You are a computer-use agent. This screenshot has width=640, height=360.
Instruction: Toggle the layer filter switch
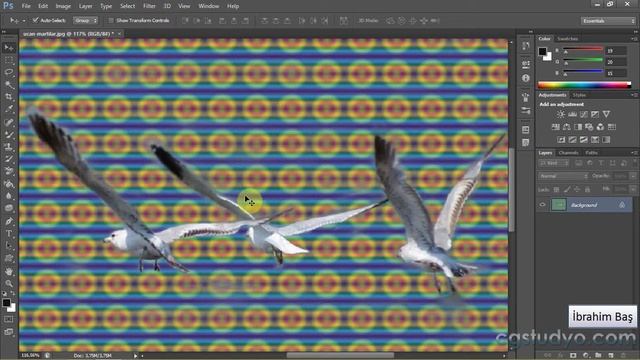[635, 163]
